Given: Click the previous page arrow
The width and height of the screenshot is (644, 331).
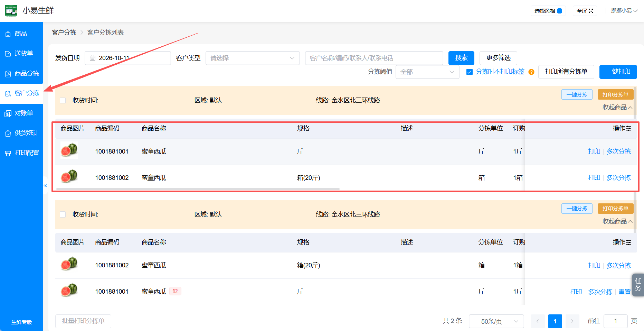Looking at the screenshot, I should pyautogui.click(x=538, y=321).
